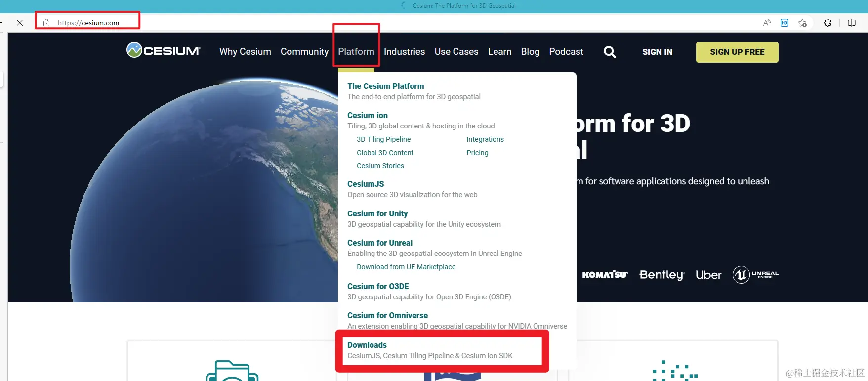
Task: Open Cesium Stories link
Action: [x=380, y=166]
